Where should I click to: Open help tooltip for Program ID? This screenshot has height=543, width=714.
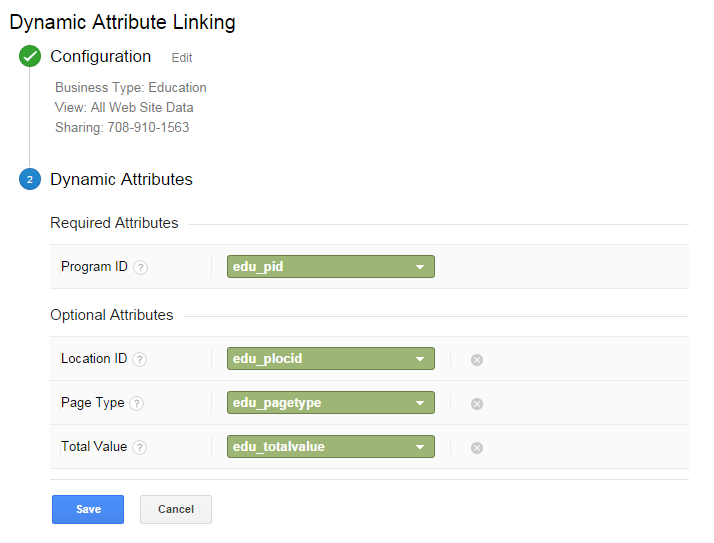coord(141,267)
